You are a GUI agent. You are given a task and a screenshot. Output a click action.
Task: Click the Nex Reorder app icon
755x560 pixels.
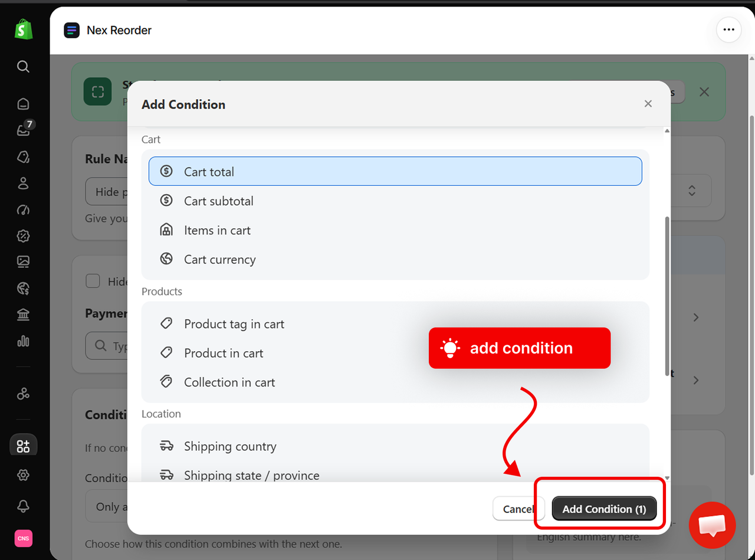[x=72, y=30]
